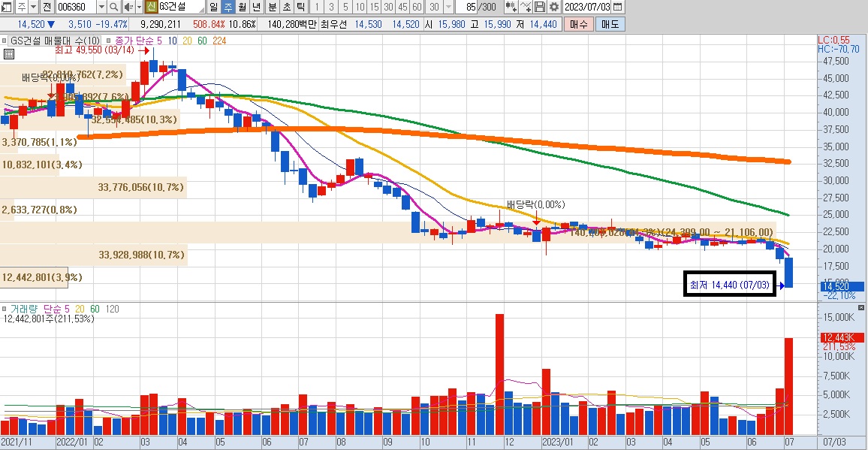Select minute 분 chart period

(272, 7)
